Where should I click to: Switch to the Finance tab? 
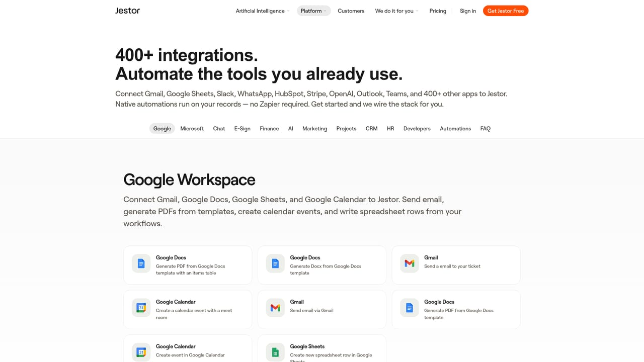(x=269, y=129)
